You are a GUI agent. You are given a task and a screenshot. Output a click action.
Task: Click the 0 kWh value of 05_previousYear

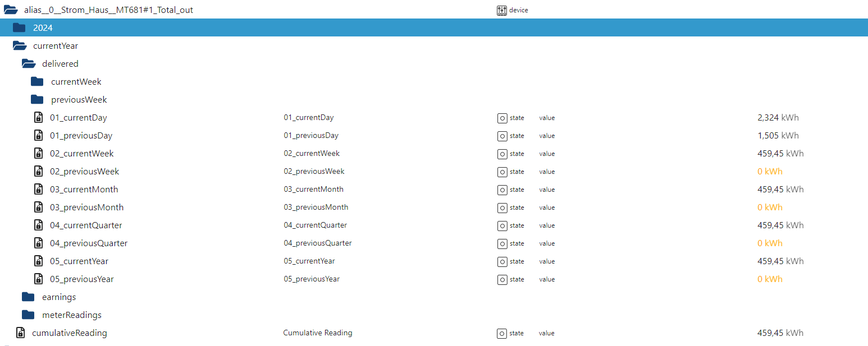click(x=770, y=279)
